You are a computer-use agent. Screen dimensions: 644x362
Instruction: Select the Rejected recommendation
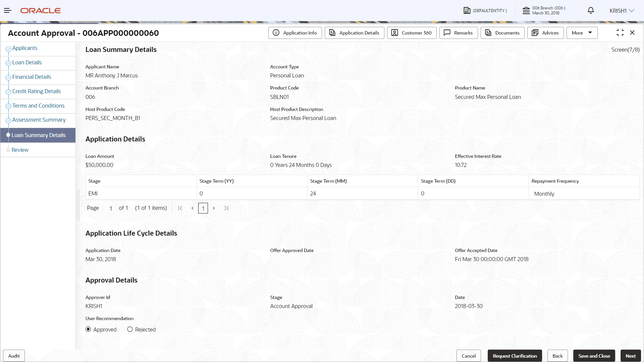130,329
